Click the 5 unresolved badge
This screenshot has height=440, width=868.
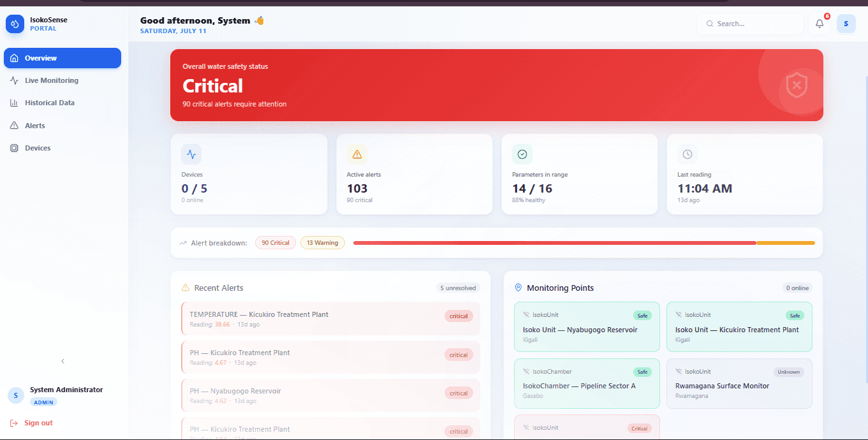click(x=458, y=288)
